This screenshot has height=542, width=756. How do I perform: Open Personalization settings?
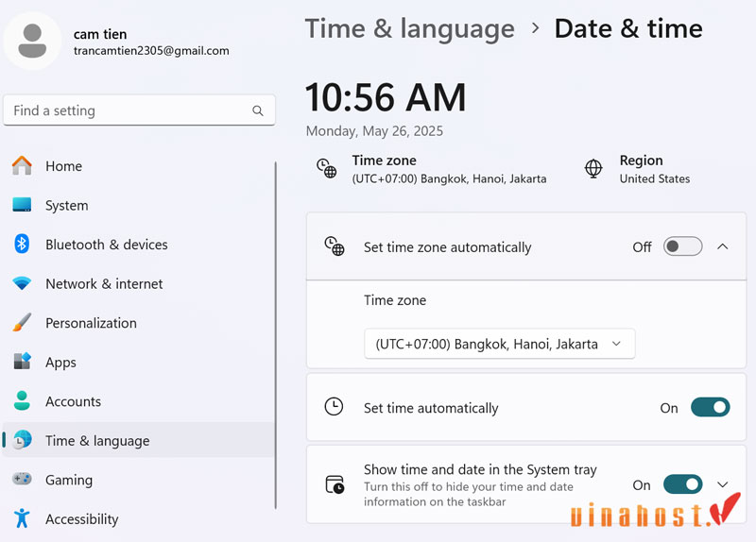pos(139,323)
